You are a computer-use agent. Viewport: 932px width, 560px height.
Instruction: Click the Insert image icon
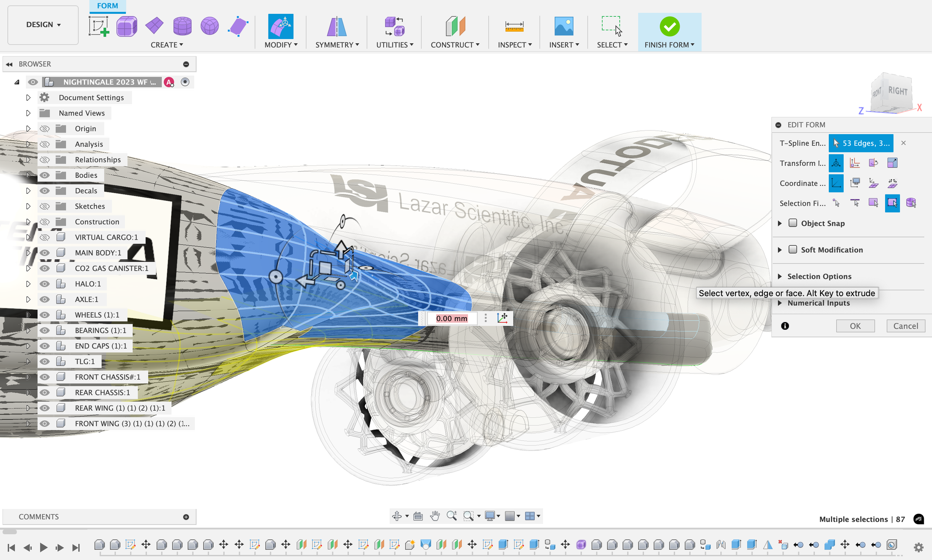[564, 26]
